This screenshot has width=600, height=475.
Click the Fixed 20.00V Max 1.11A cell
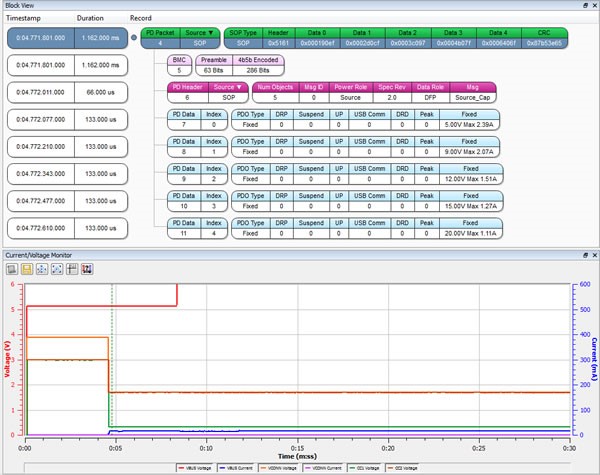click(470, 228)
